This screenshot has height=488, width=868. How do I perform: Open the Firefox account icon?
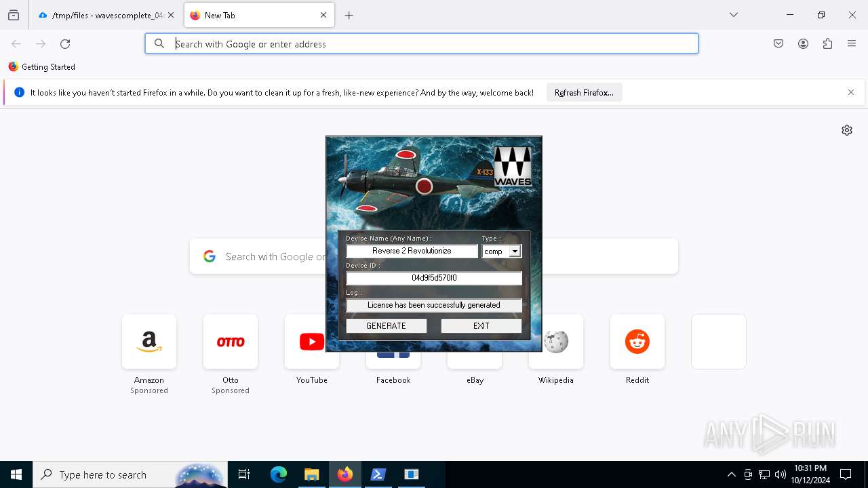[803, 44]
